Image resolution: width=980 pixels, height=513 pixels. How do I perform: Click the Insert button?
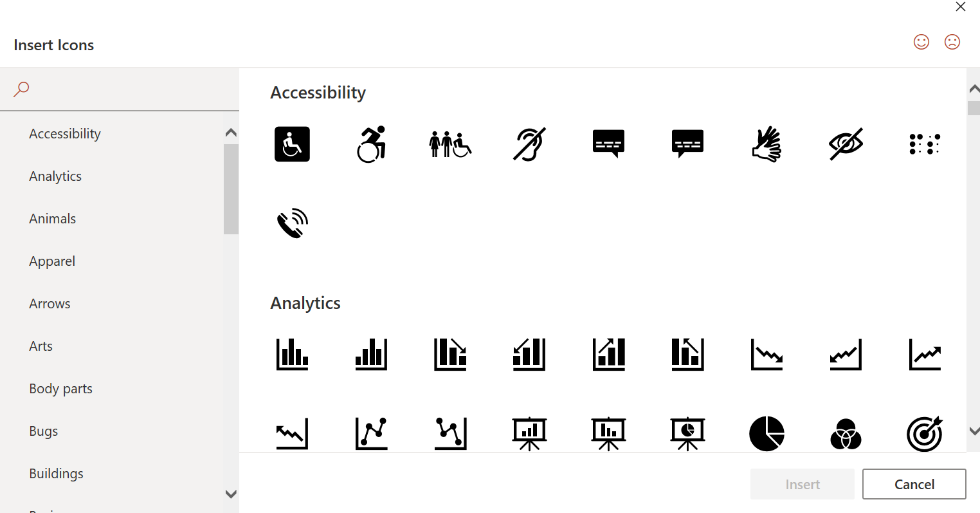click(x=803, y=484)
